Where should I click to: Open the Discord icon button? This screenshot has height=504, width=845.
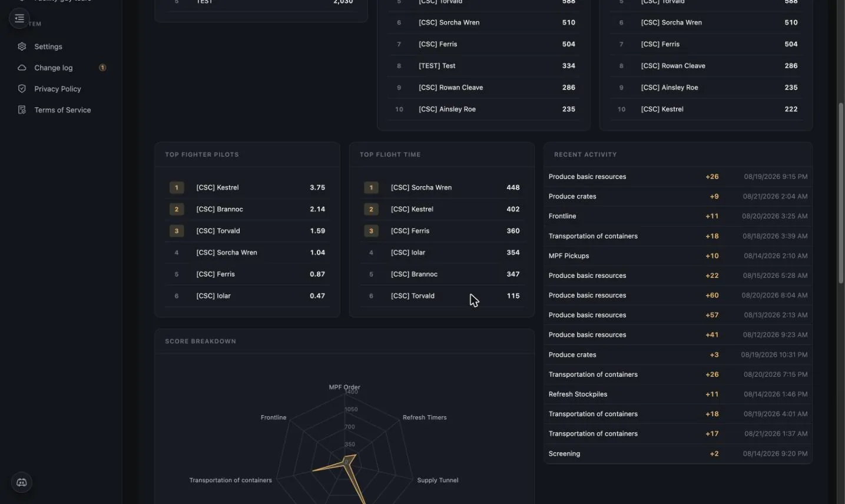click(22, 482)
